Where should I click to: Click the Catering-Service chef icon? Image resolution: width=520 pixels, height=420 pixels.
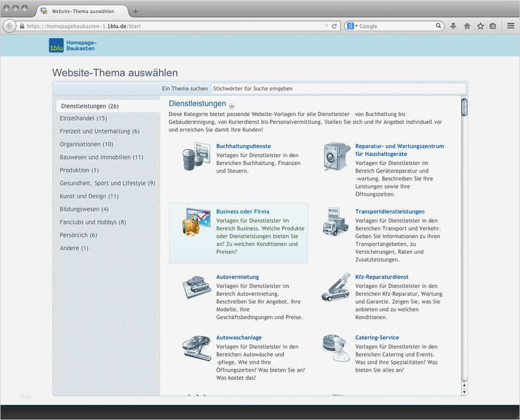tap(335, 348)
